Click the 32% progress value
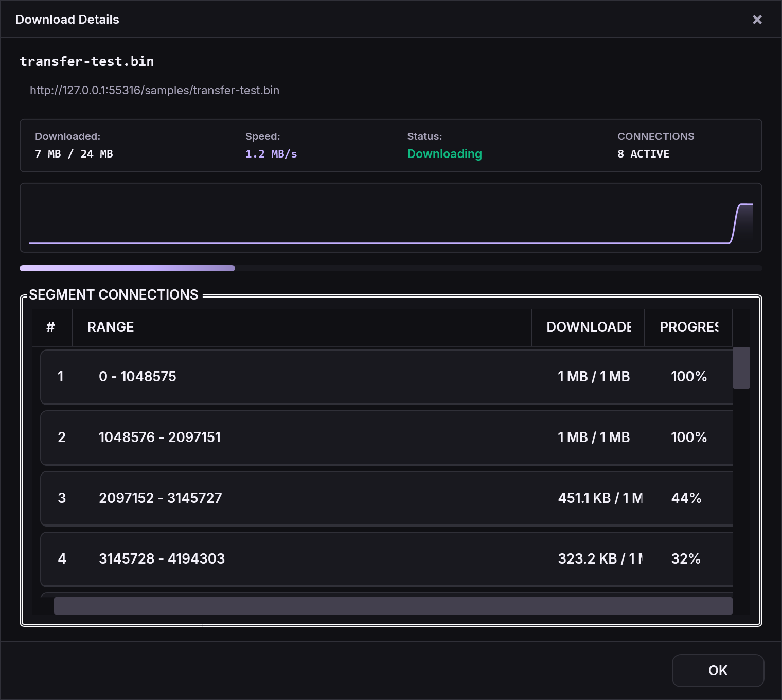The image size is (782, 700). pos(686,558)
